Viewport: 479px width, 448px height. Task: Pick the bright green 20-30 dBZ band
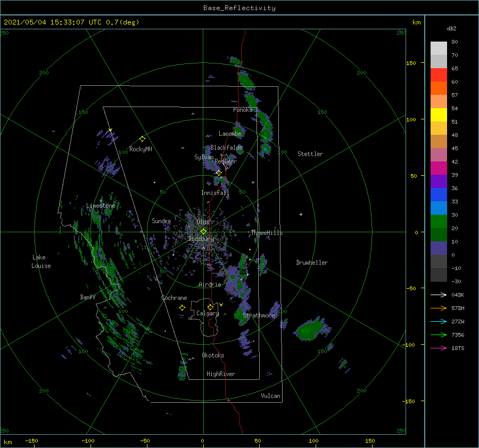tap(439, 222)
